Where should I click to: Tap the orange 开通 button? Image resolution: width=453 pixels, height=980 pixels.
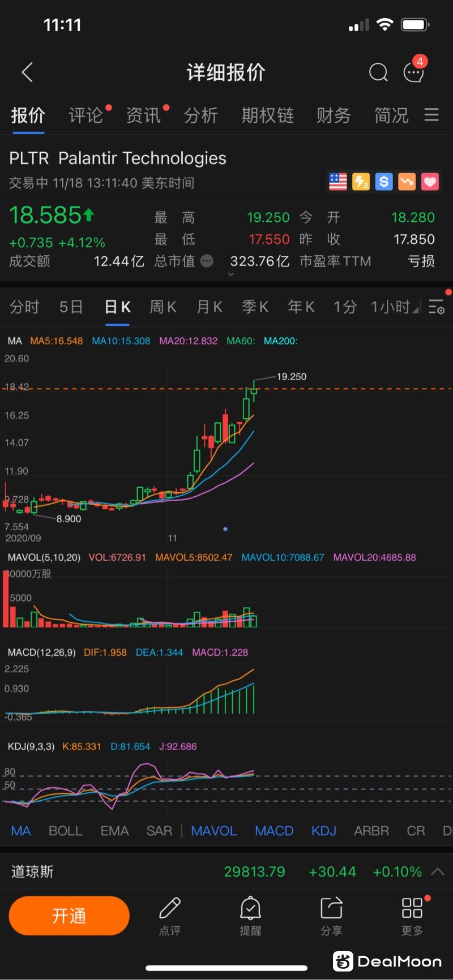(x=69, y=915)
